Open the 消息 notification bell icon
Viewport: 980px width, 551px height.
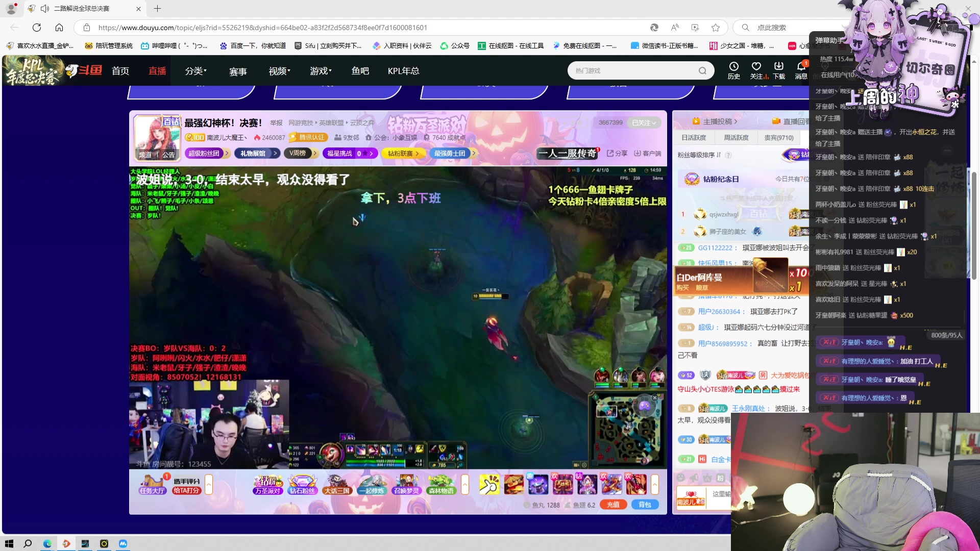(x=801, y=67)
